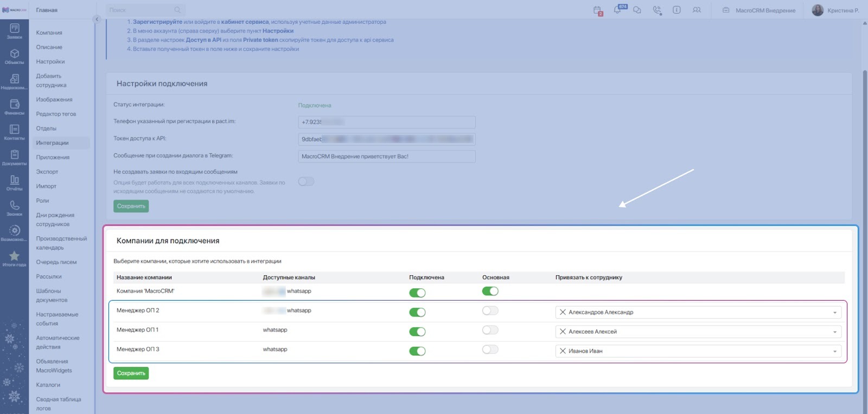Viewport: 868px width, 414px height.
Task: Click Сохранить under companies table
Action: tap(131, 373)
